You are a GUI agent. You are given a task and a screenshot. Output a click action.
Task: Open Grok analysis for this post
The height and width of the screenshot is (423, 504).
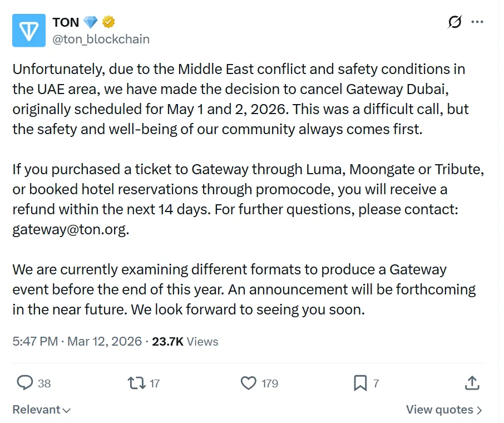(x=454, y=22)
